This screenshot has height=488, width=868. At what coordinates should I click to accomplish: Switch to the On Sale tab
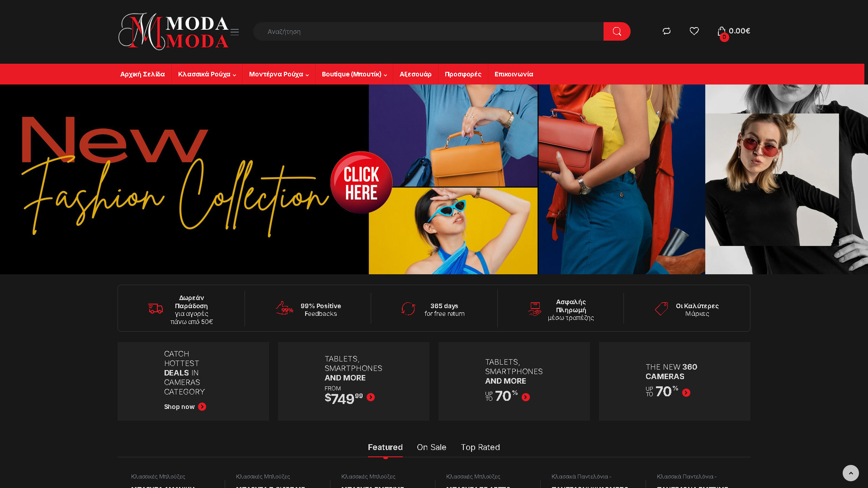[431, 447]
